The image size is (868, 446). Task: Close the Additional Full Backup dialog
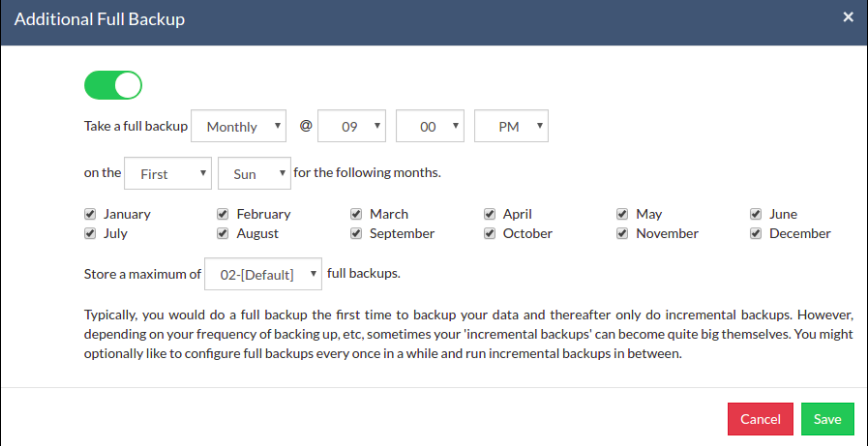click(848, 18)
